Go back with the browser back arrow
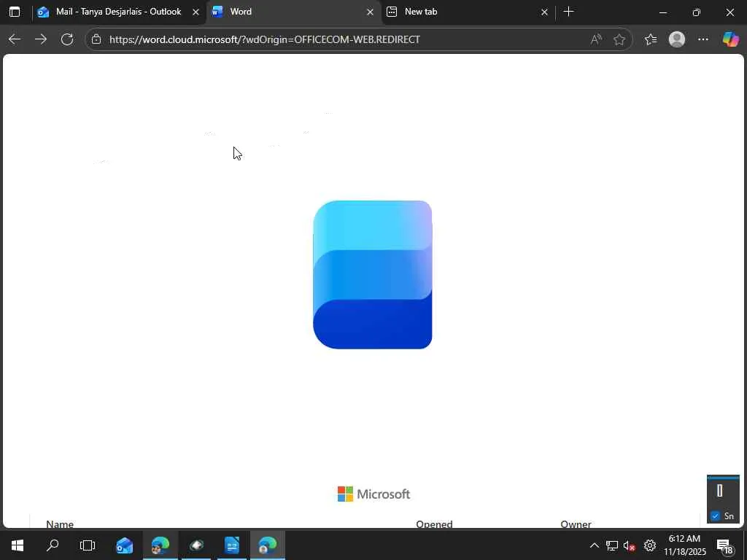This screenshot has width=747, height=560. (15, 39)
